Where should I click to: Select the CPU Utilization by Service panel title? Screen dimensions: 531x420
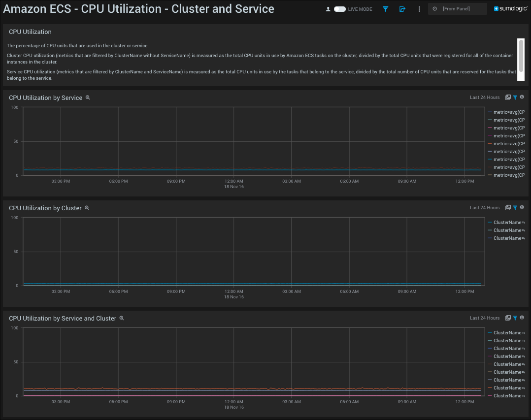pyautogui.click(x=45, y=97)
